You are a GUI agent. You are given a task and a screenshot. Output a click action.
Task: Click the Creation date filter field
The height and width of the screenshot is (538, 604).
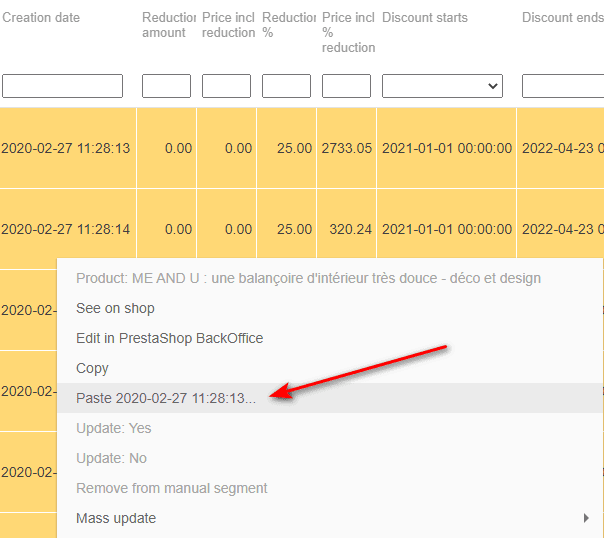(62, 86)
